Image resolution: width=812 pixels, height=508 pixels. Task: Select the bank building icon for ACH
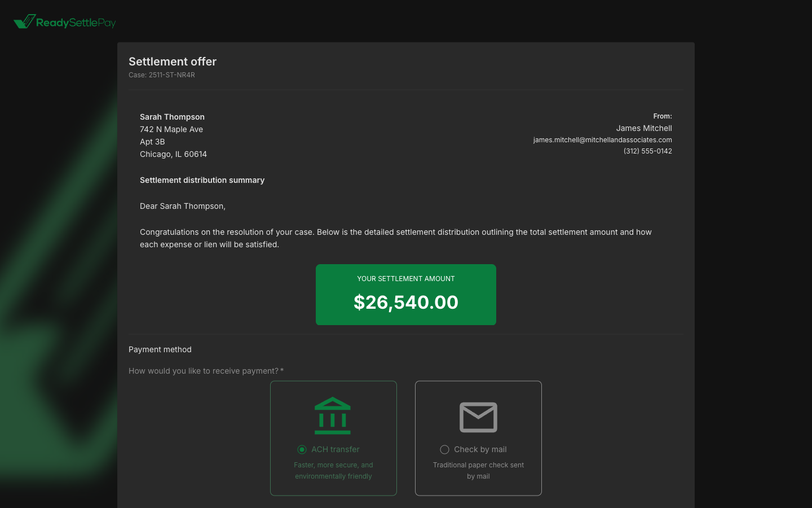[x=333, y=415]
